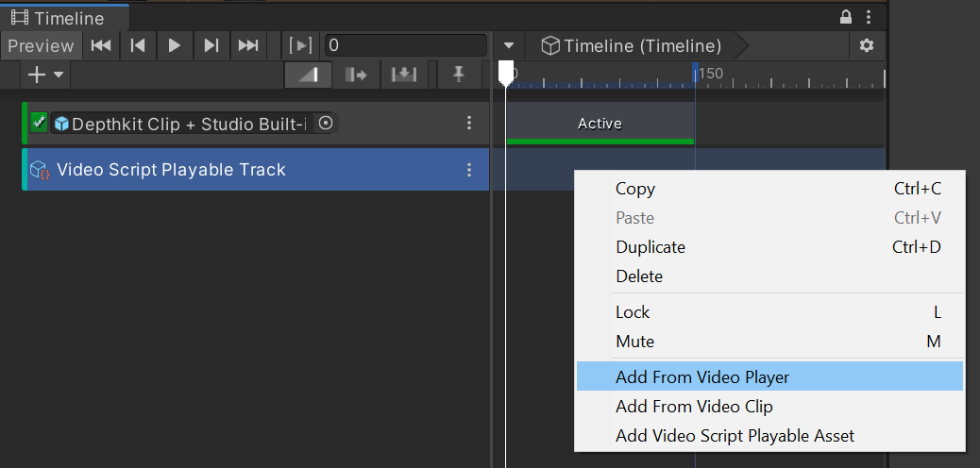Click the Preview button

[41, 45]
